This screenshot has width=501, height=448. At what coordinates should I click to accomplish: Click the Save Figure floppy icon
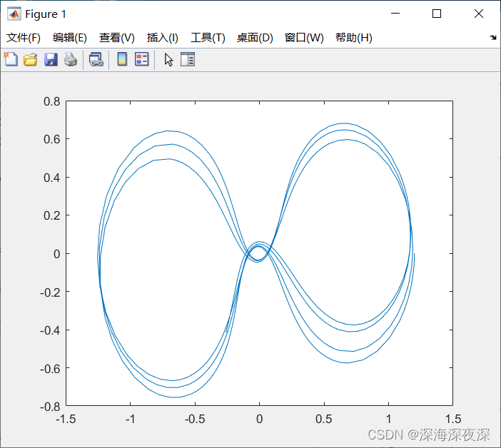coord(51,60)
